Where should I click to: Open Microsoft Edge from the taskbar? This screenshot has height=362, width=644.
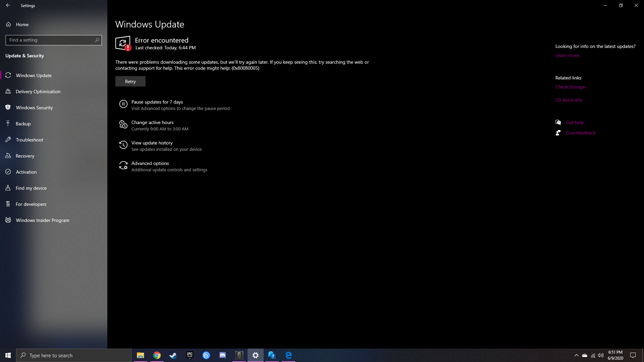click(x=288, y=355)
